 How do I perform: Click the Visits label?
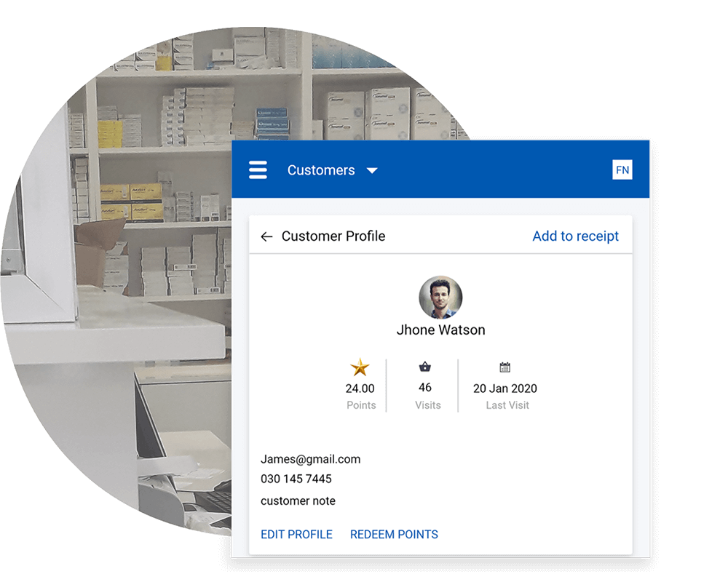(428, 405)
